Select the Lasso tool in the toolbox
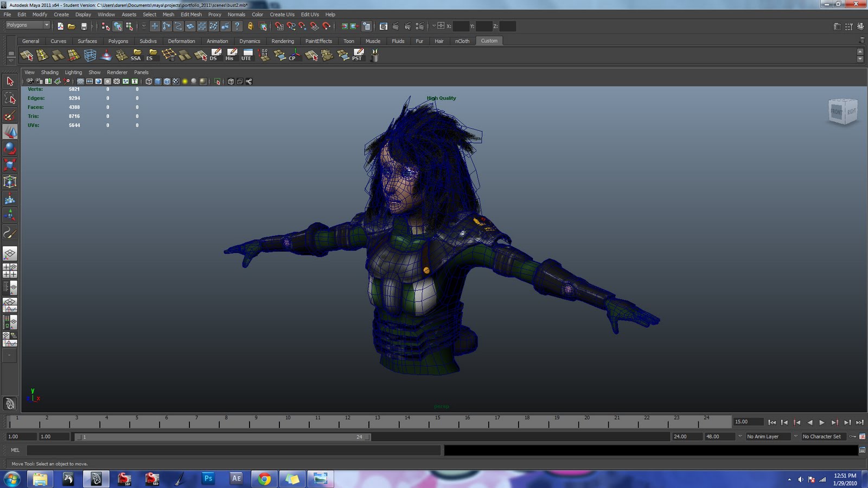The height and width of the screenshot is (488, 868). 10,98
